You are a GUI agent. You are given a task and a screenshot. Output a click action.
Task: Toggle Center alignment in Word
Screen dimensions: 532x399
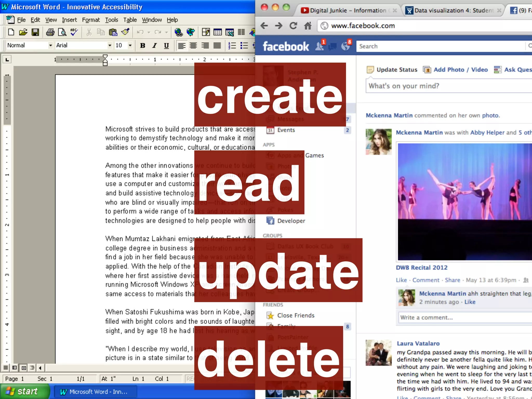click(193, 46)
